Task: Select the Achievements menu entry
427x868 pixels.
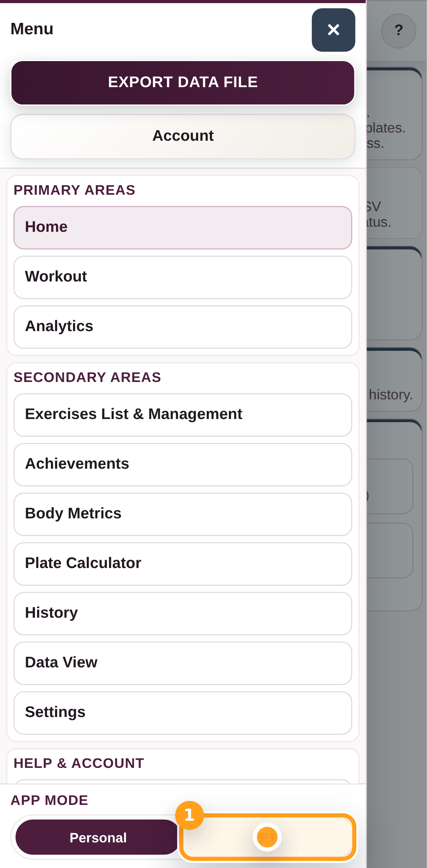Action: [183, 464]
